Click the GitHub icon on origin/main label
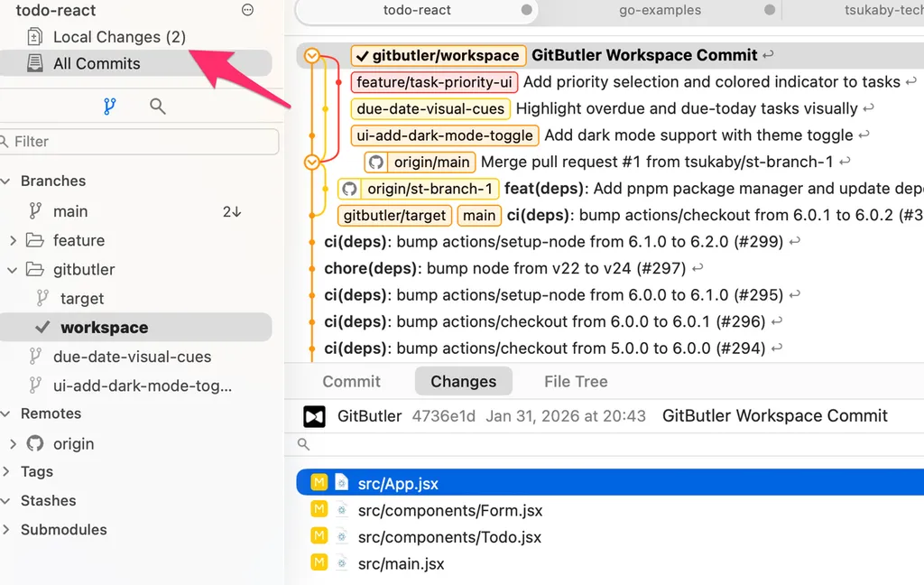Screen dimensions: 924x585 (x=376, y=162)
